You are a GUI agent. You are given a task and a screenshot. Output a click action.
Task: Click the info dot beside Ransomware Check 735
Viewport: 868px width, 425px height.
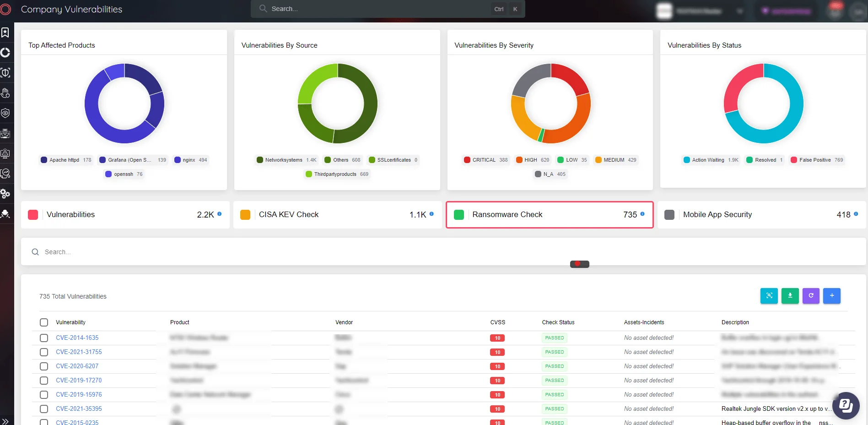pyautogui.click(x=642, y=214)
